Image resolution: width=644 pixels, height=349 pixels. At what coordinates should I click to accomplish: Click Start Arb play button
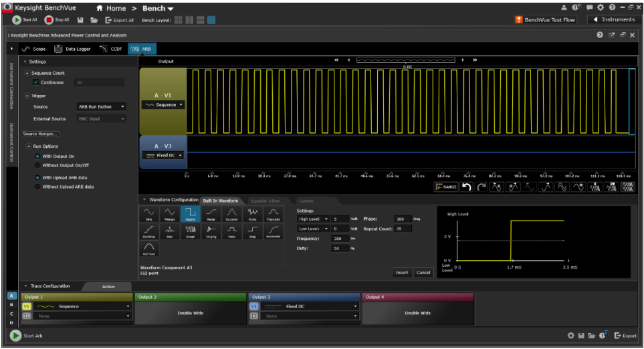(15, 336)
